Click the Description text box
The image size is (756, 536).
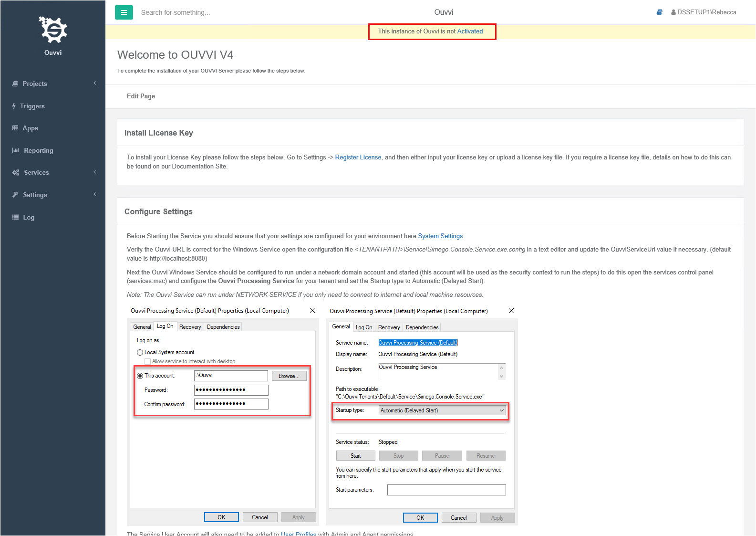tap(438, 372)
